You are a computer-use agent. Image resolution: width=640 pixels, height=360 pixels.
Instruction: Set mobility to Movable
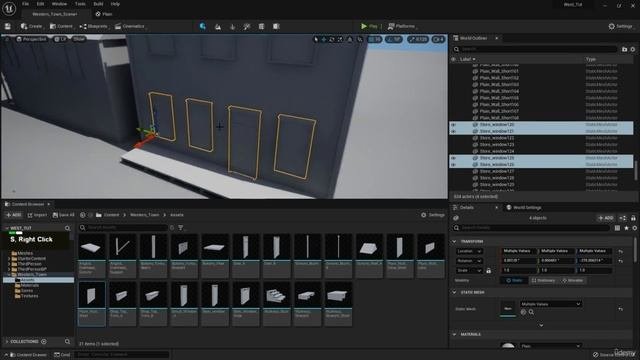[573, 280]
